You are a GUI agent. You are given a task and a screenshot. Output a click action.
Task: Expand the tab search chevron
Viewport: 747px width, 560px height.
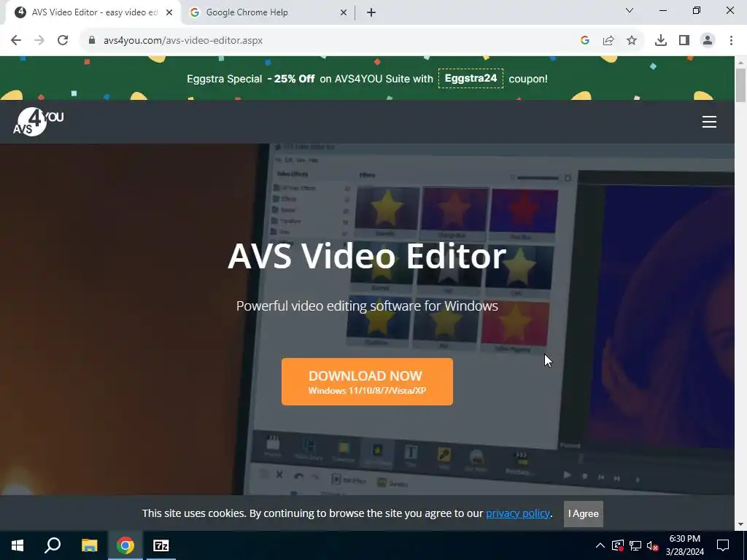630,10
